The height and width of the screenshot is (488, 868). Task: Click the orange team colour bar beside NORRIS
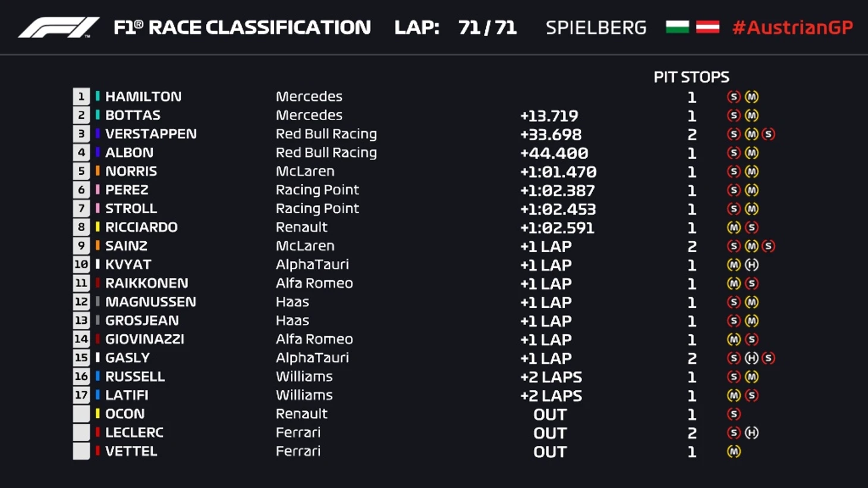coord(98,171)
